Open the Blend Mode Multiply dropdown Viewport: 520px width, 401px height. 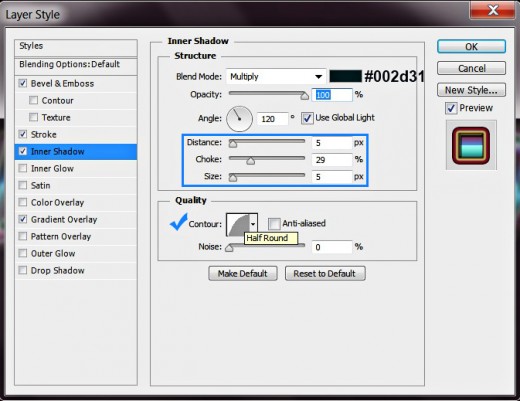click(x=276, y=77)
